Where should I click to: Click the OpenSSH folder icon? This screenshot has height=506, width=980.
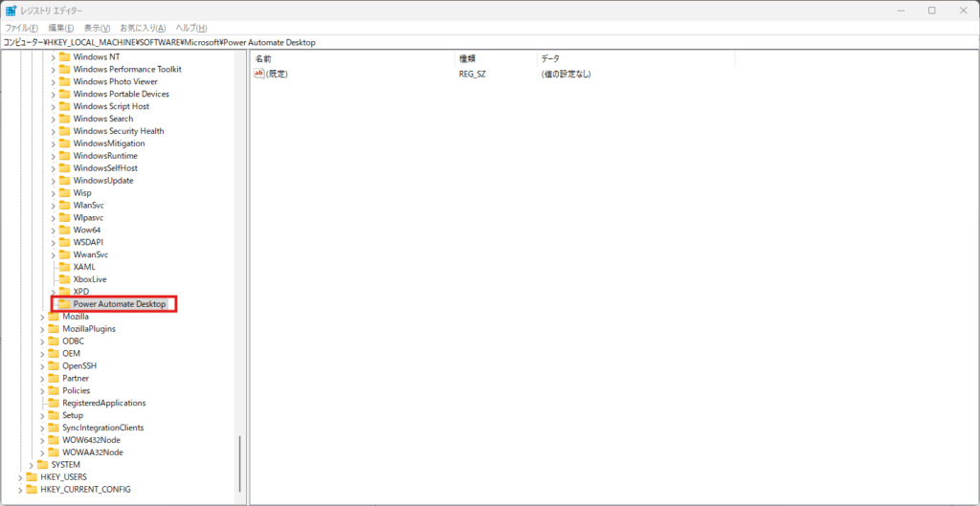(54, 366)
